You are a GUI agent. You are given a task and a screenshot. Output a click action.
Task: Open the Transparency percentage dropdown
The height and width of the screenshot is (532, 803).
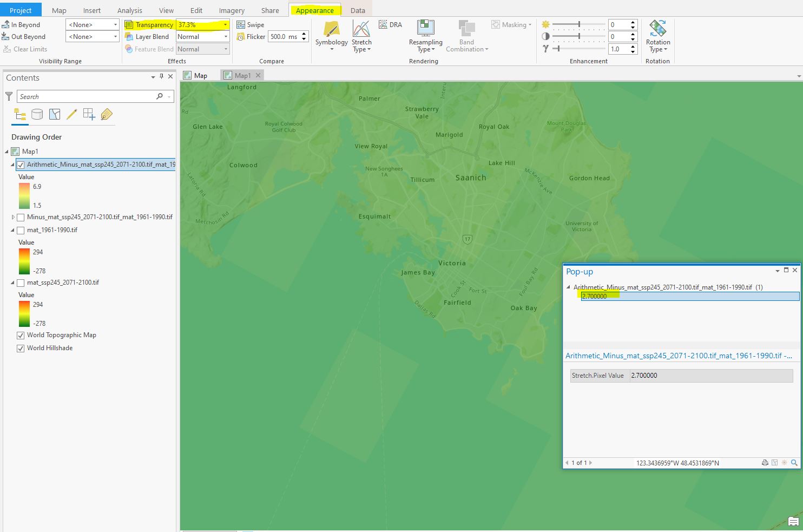click(226, 25)
